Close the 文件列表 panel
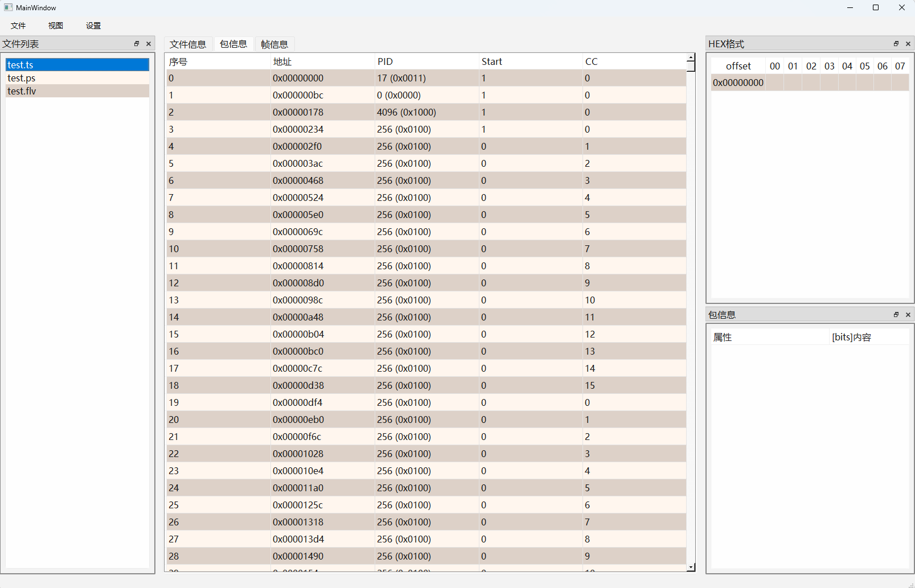 [x=149, y=44]
